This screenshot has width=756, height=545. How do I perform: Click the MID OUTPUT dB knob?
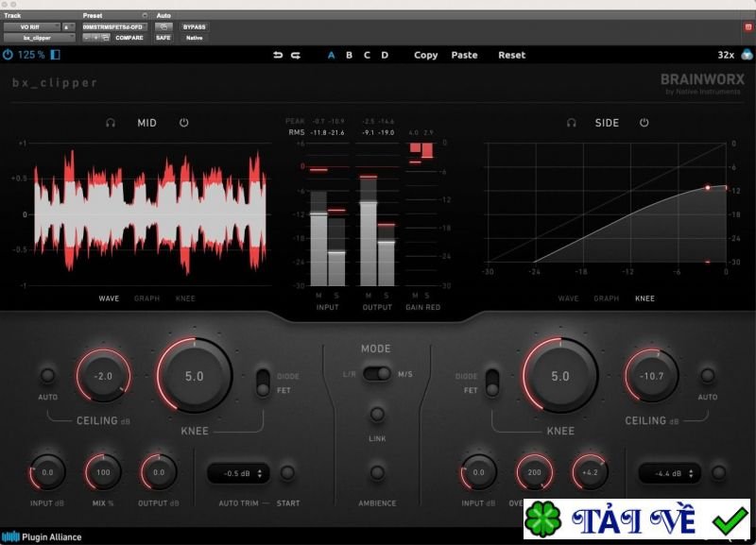(159, 472)
